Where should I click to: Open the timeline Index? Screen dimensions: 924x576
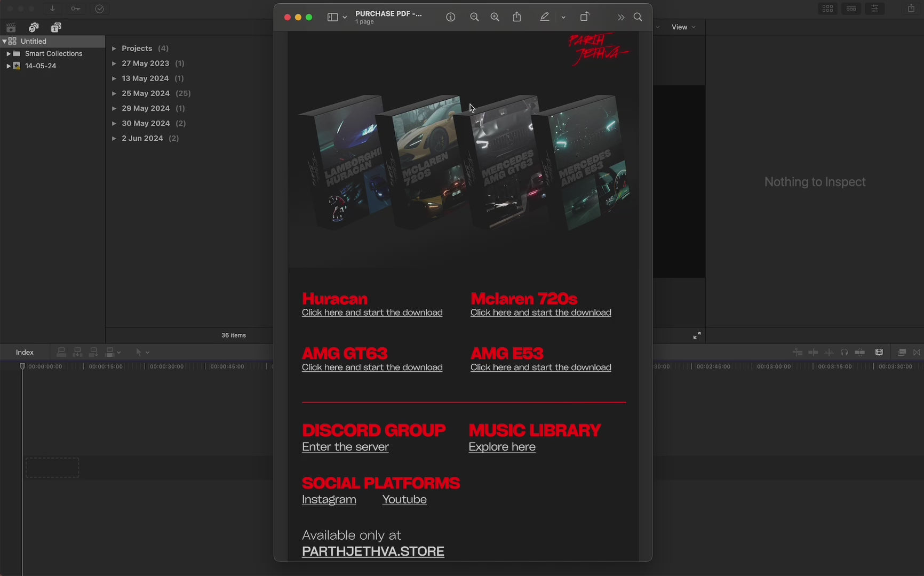pyautogui.click(x=25, y=352)
